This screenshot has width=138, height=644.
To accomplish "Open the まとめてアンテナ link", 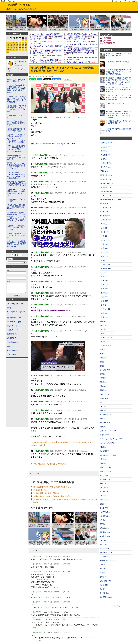I will [14, 326].
